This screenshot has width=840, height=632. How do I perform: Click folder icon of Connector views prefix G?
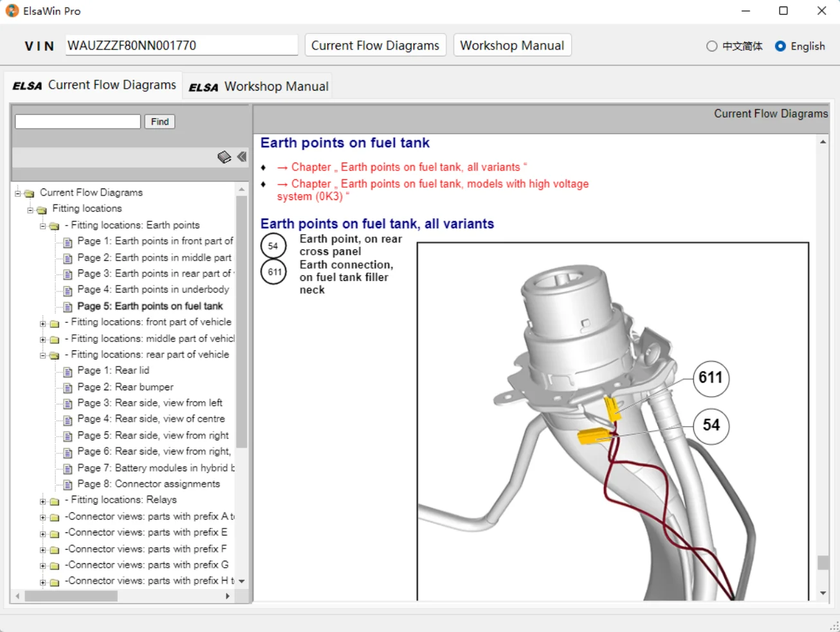(x=55, y=566)
